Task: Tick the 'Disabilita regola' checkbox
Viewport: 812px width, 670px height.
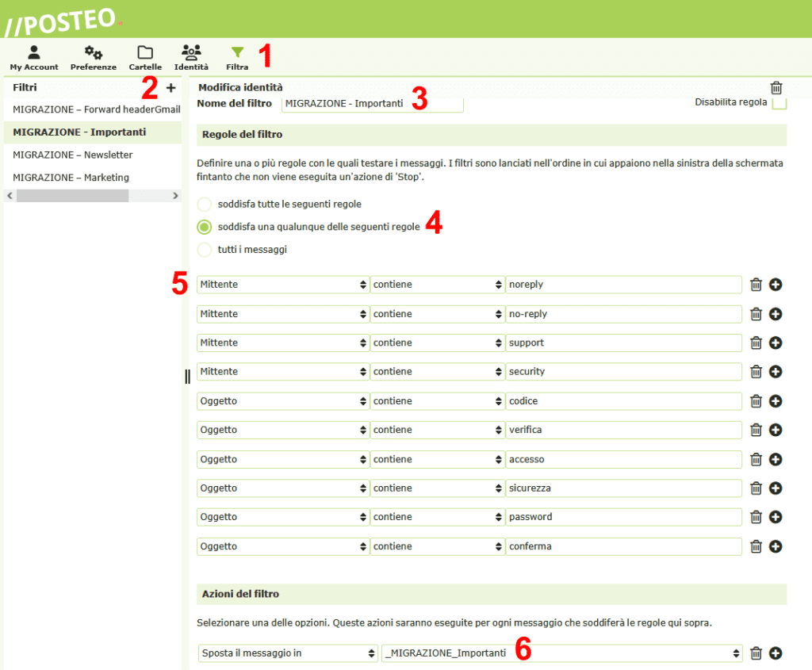Action: tap(779, 102)
